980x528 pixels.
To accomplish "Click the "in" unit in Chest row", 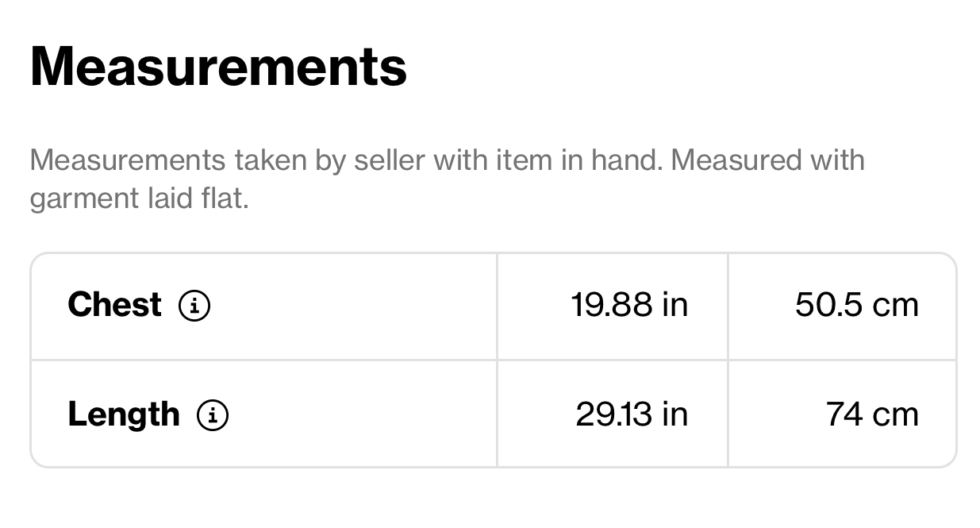I will (x=674, y=305).
